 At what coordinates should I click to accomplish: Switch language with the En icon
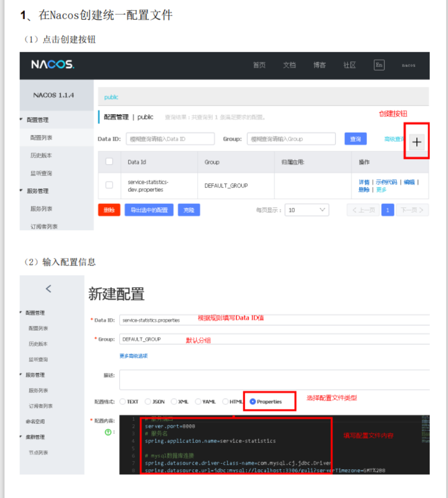point(379,65)
